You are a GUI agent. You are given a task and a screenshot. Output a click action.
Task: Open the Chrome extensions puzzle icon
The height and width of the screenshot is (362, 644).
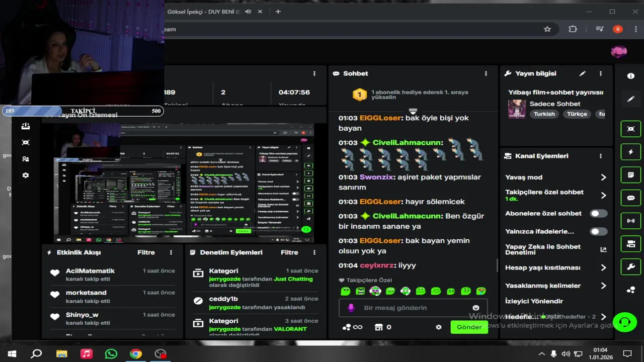(x=573, y=29)
